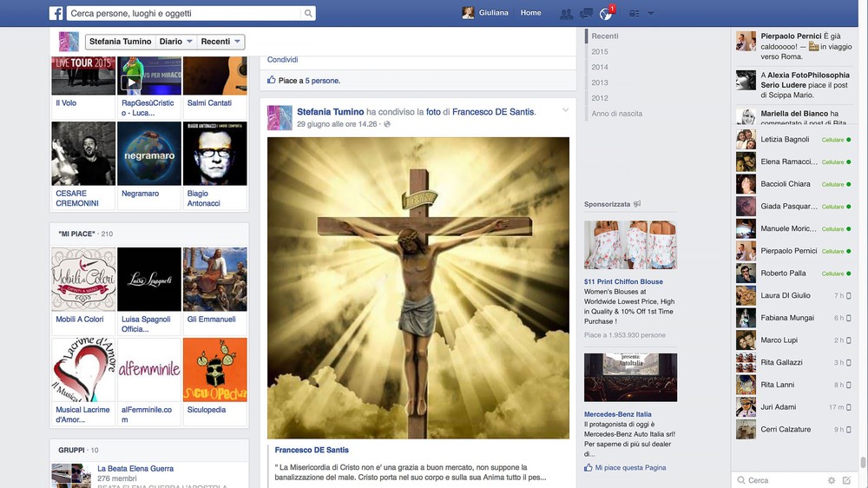
Task: Open Stefania Tumino's name in the post header
Action: pos(331,112)
